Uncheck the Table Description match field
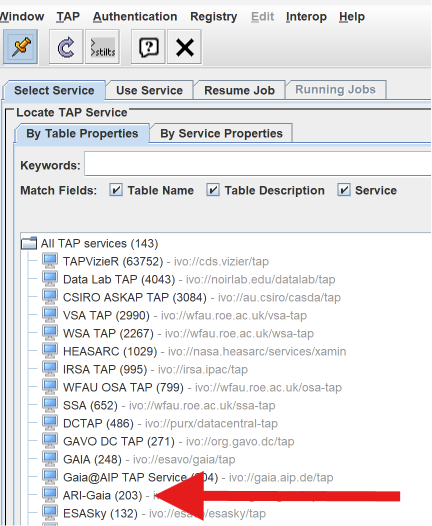Image resolution: width=432 pixels, height=526 pixels. point(213,190)
